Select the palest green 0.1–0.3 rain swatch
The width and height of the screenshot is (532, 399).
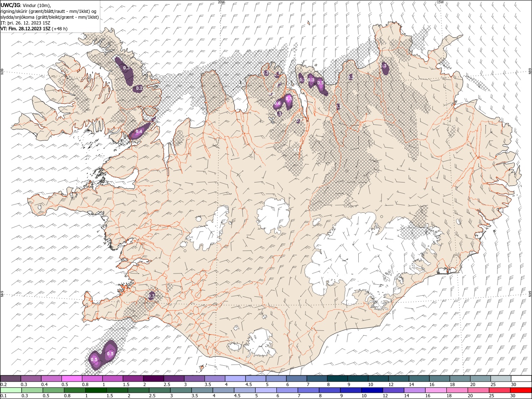pos(11,390)
